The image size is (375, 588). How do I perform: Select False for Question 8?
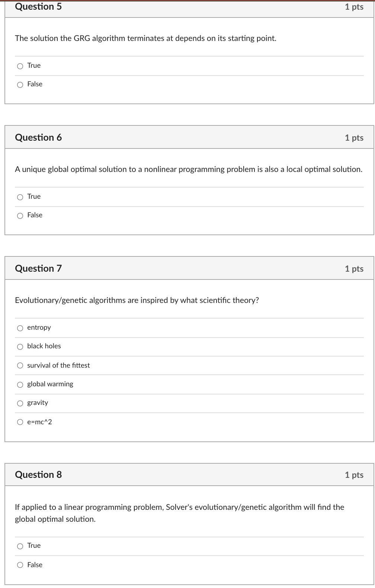[x=20, y=565]
